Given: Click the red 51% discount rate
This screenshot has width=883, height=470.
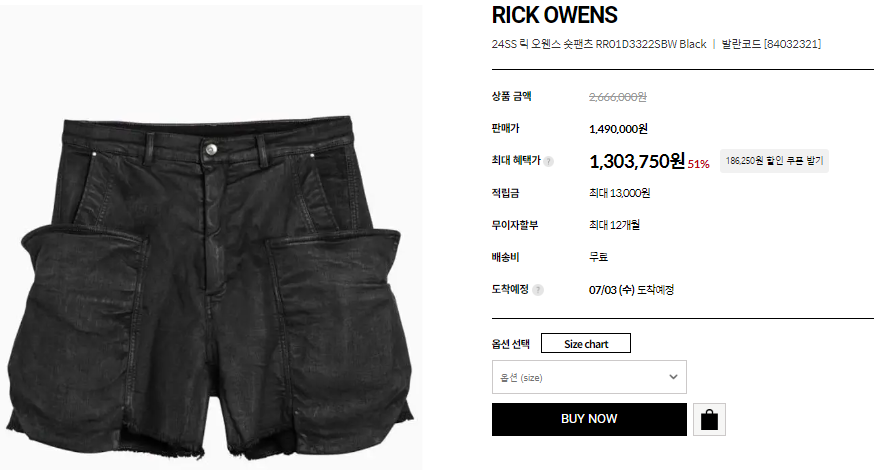Looking at the screenshot, I should coord(698,164).
